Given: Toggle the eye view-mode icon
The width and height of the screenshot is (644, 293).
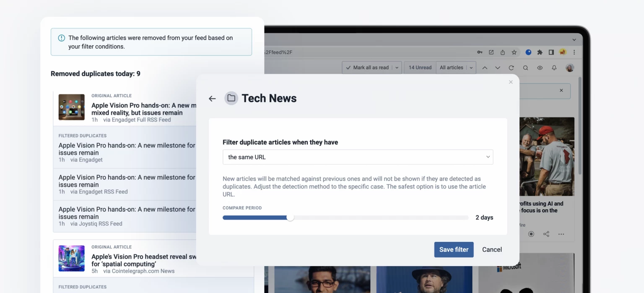Looking at the screenshot, I should pos(540,67).
